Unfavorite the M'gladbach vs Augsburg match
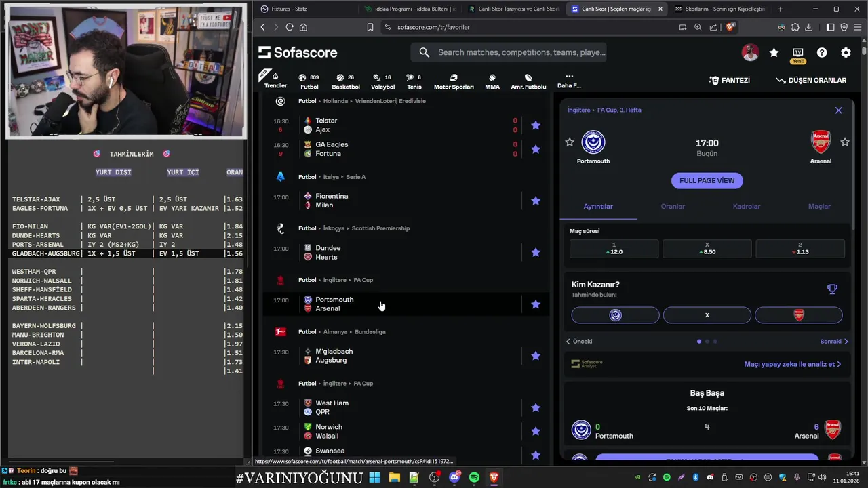Screen dimensions: 868x488 coord(536,356)
